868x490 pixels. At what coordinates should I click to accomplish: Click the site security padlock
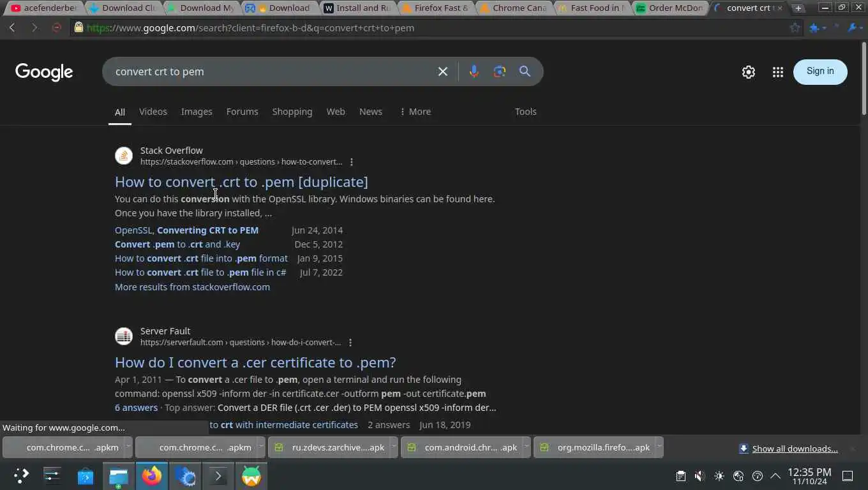coord(79,27)
